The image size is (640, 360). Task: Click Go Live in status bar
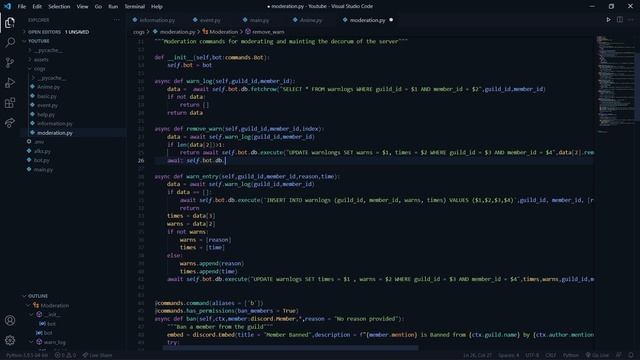[x=597, y=355]
